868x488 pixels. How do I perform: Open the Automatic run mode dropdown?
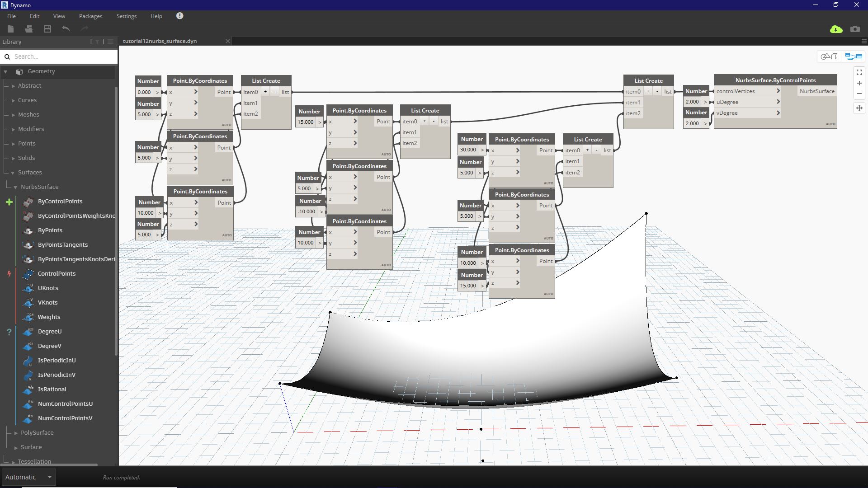pos(49,477)
